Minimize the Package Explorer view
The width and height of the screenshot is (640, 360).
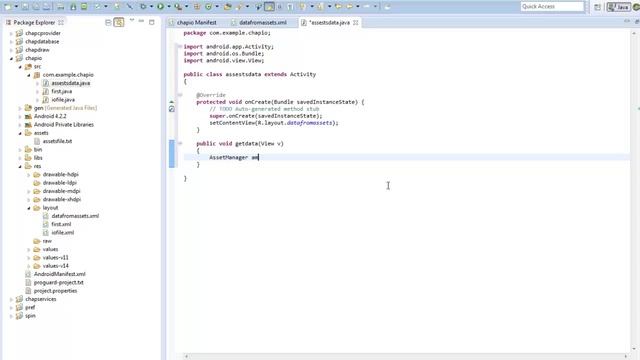141,21
